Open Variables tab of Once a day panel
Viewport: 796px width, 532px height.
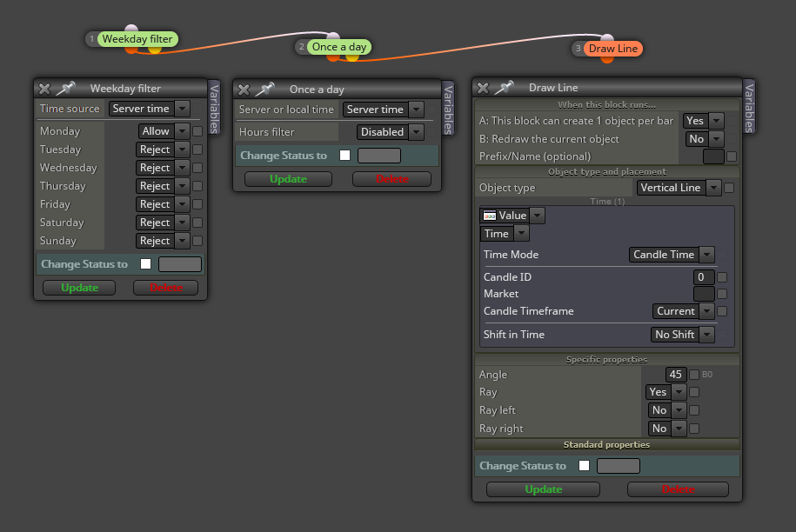[x=448, y=109]
